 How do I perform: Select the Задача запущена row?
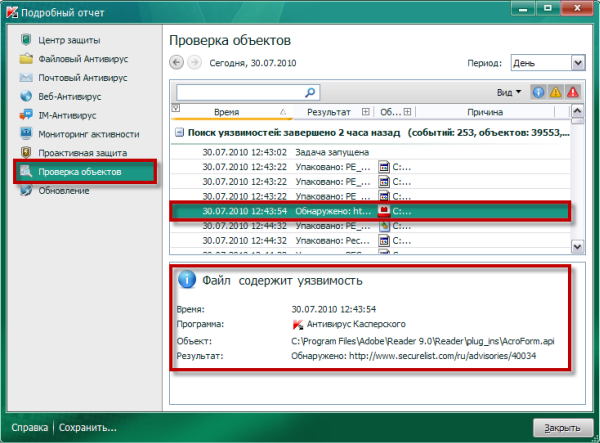[x=370, y=152]
